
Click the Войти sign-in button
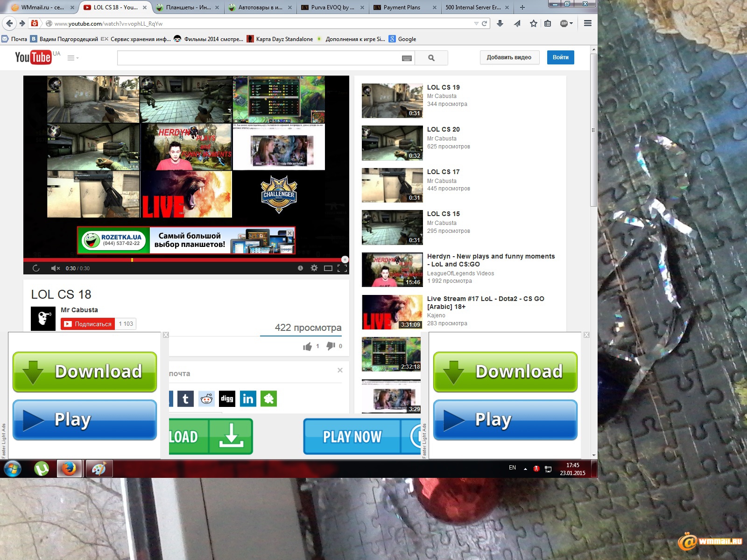click(x=561, y=57)
